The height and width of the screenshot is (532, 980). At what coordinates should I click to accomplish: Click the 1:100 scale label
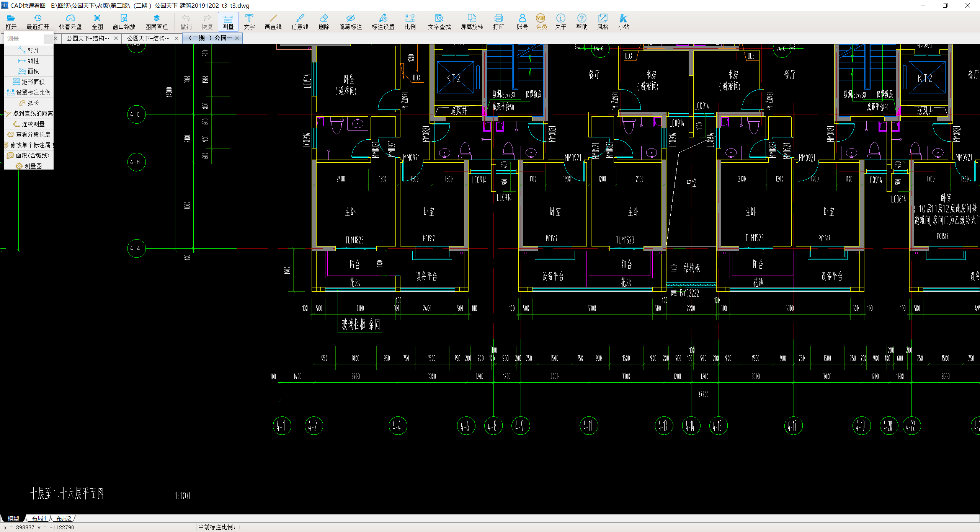coord(183,496)
